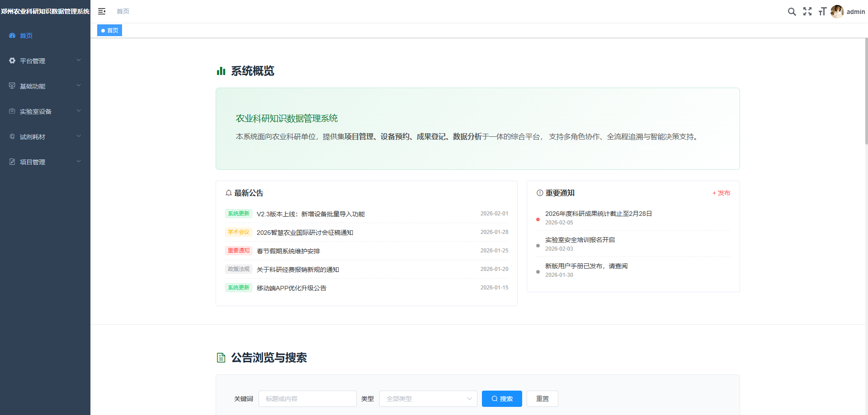The image size is (868, 415).
Task: Click the sidebar collapse icon
Action: click(x=101, y=11)
